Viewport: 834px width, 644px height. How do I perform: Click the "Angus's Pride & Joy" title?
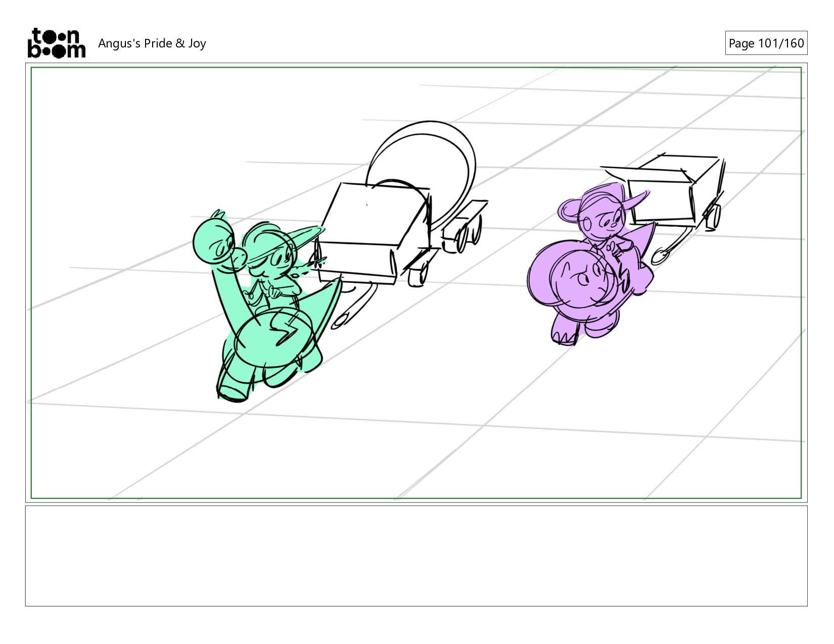click(152, 43)
